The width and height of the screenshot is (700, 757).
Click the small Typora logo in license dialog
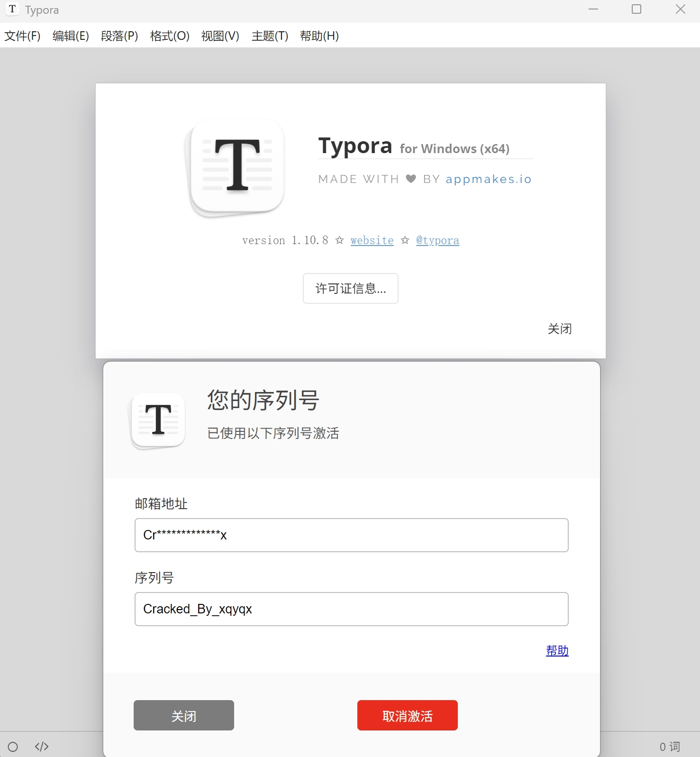(x=158, y=420)
